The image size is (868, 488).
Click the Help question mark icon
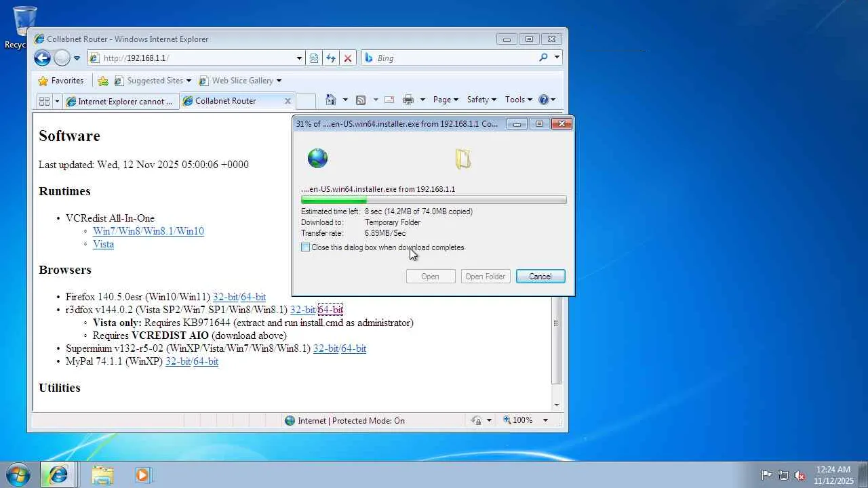[x=543, y=100]
